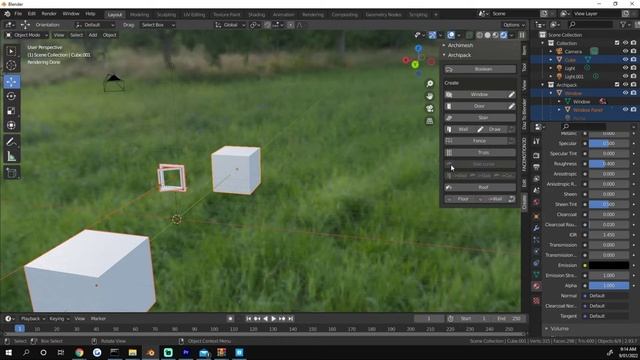
Task: Click the green Y axis on navigation gizmo
Action: 415,64
